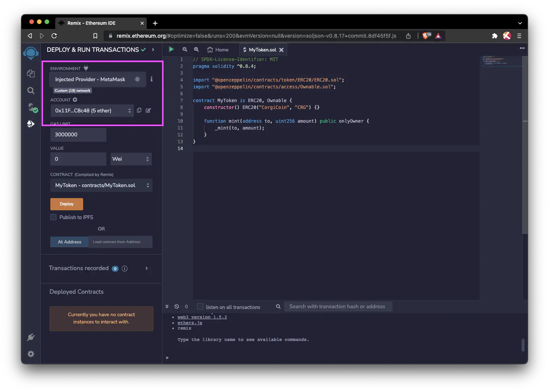Bookmark the page in the browser
549x392 pixels.
coord(95,36)
